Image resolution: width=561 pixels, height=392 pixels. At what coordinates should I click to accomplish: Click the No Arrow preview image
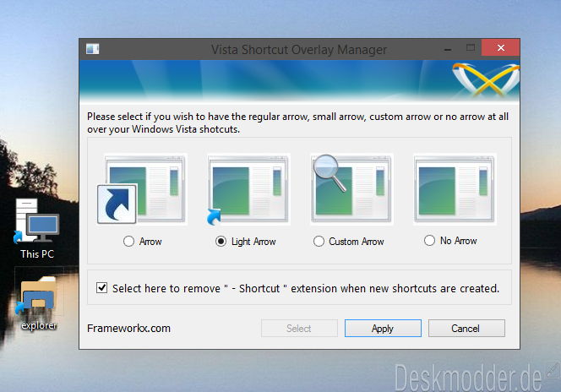tap(455, 189)
